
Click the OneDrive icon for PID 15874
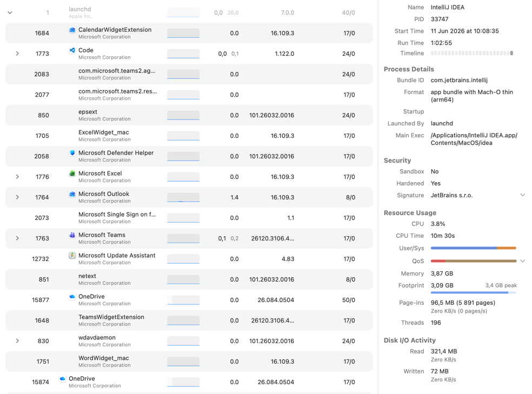[62, 379]
